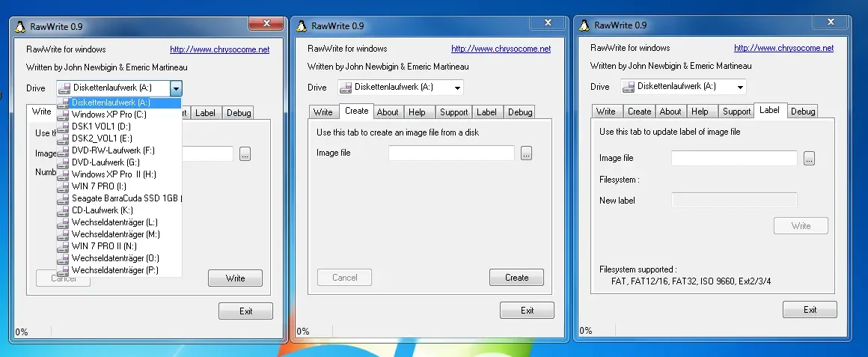Screen dimensions: 868x357
Task: Collapse the drive dropdown arrow in left window
Action: [176, 88]
